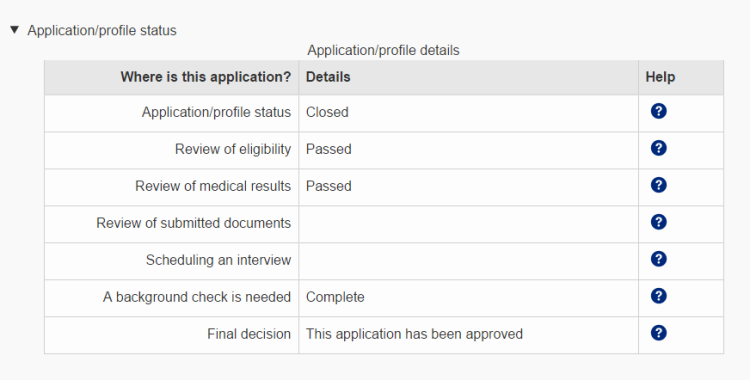Select the 'Scheduling an interview' row label
The image size is (750, 380).
[218, 260]
